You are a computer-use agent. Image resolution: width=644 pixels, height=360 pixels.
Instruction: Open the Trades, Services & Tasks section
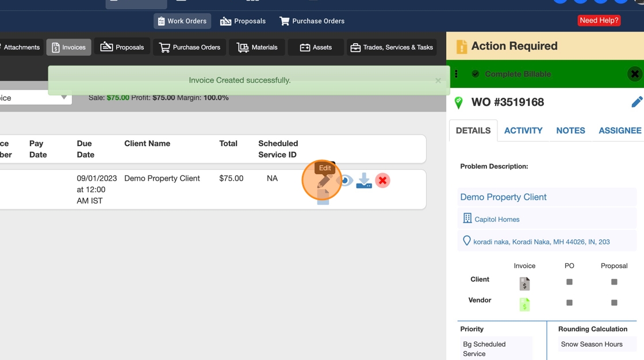coord(392,47)
